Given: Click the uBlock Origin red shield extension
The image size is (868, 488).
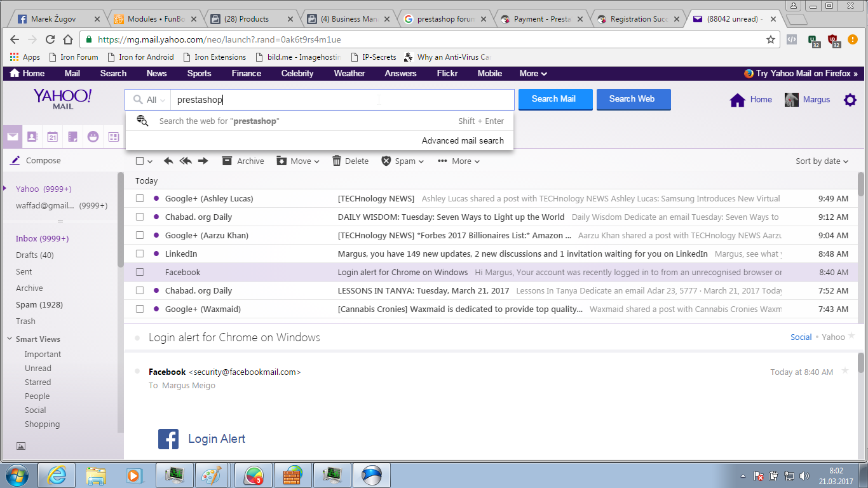Looking at the screenshot, I should [x=834, y=40].
